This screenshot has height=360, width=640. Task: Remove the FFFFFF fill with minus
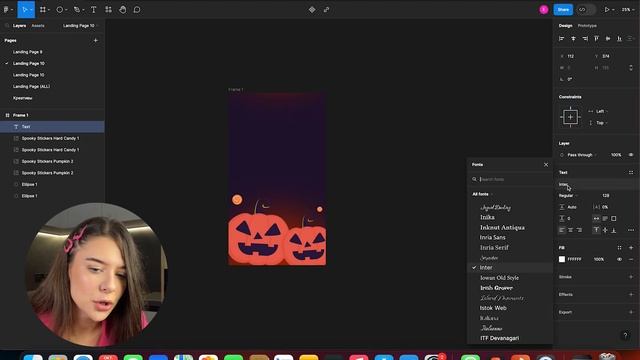pos(631,259)
